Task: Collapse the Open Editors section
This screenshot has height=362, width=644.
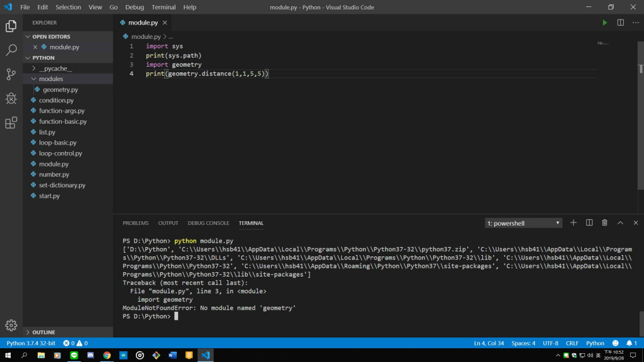Action: pyautogui.click(x=68, y=36)
